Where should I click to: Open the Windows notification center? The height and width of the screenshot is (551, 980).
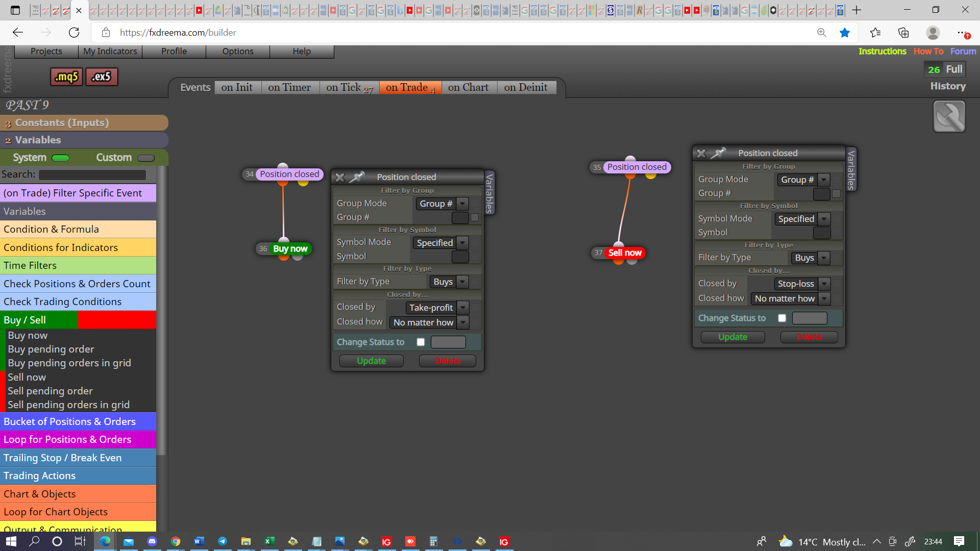click(x=959, y=541)
